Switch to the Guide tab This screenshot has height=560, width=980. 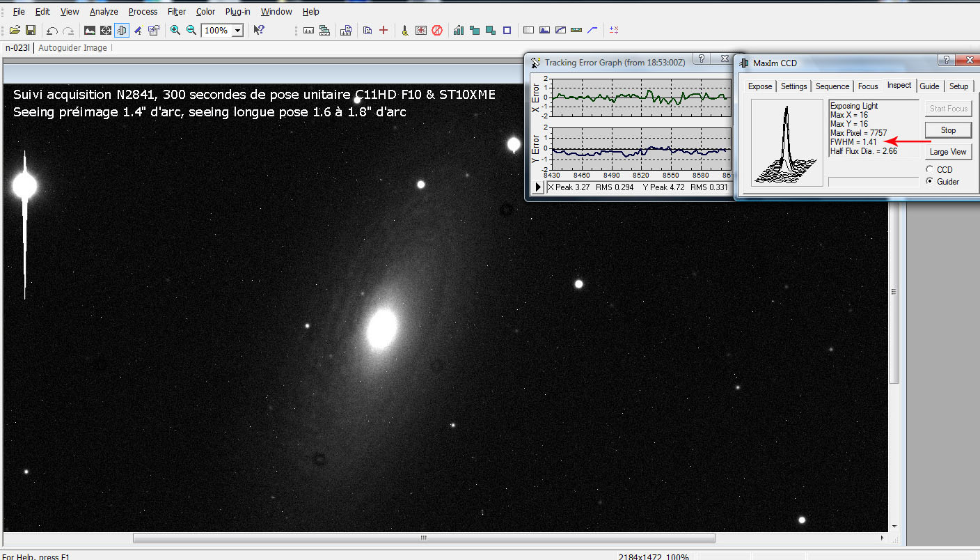coord(929,86)
